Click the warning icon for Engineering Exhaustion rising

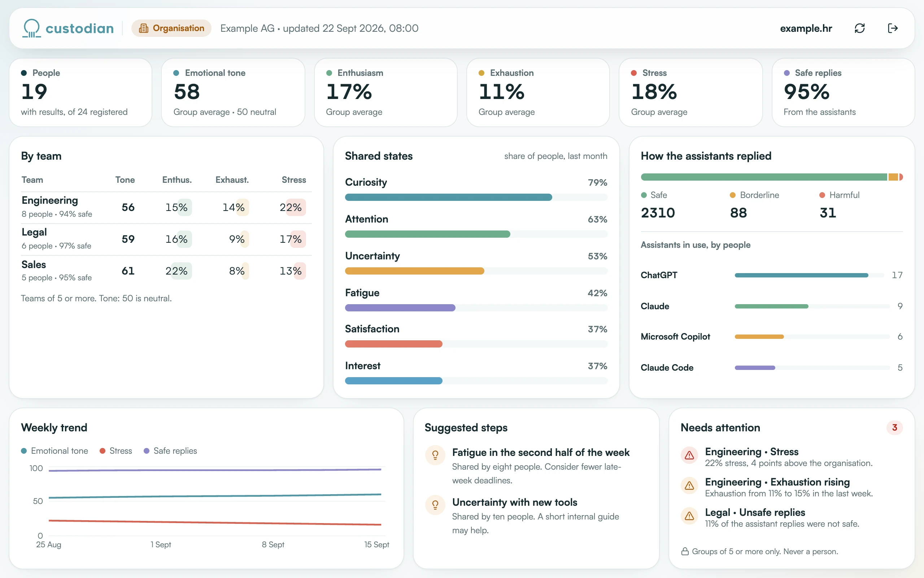pyautogui.click(x=689, y=486)
